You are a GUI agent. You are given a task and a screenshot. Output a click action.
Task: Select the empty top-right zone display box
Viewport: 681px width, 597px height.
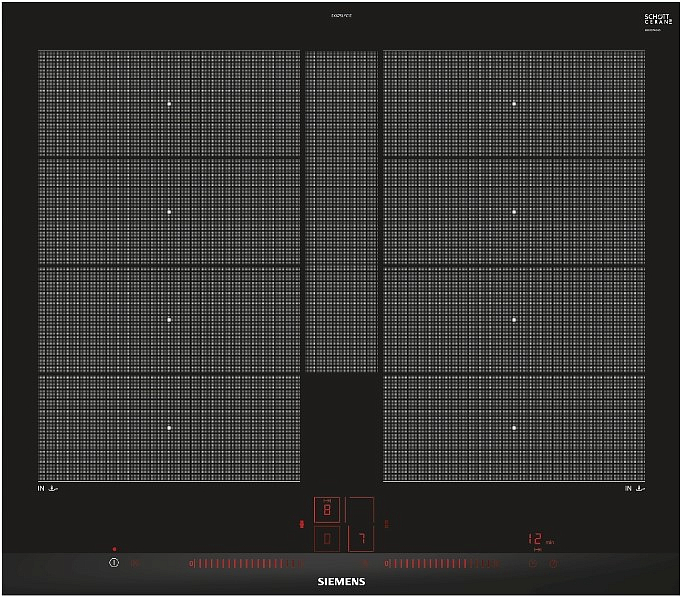pyautogui.click(x=361, y=510)
